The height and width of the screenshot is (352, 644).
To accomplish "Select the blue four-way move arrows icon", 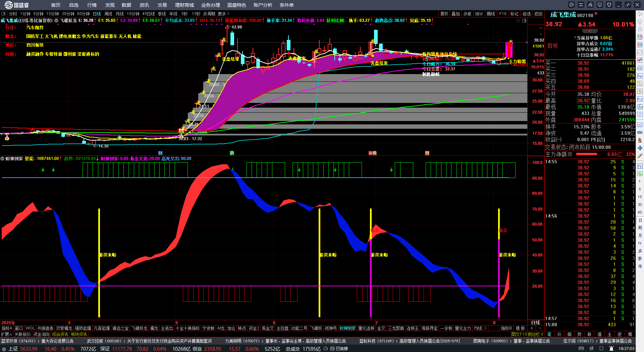I will pos(640,148).
